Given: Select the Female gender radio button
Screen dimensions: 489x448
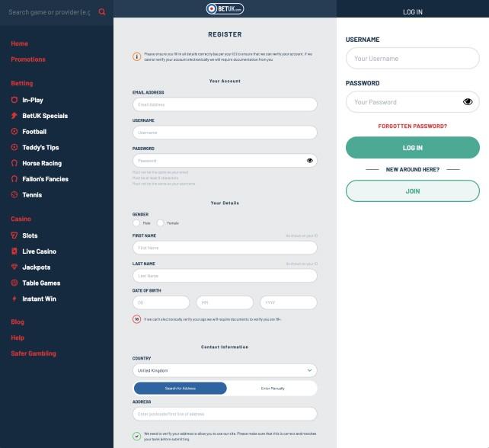Looking at the screenshot, I should (x=160, y=223).
